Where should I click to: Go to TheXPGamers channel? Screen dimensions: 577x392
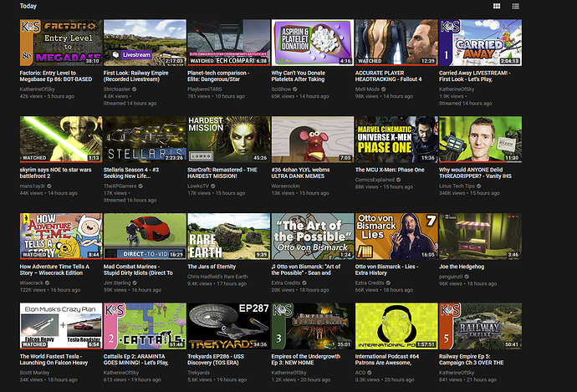tap(120, 186)
